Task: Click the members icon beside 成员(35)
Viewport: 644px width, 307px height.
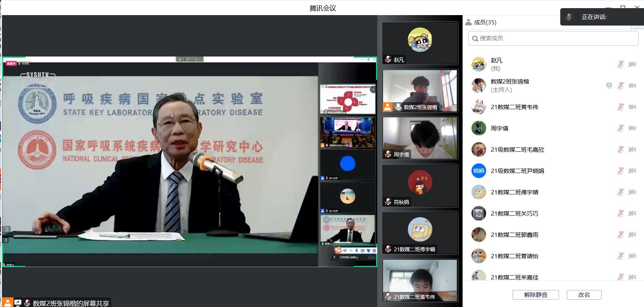Action: [469, 22]
